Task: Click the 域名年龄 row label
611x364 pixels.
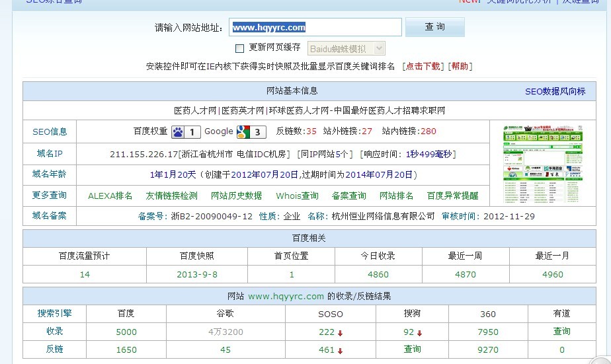Action: tap(50, 174)
